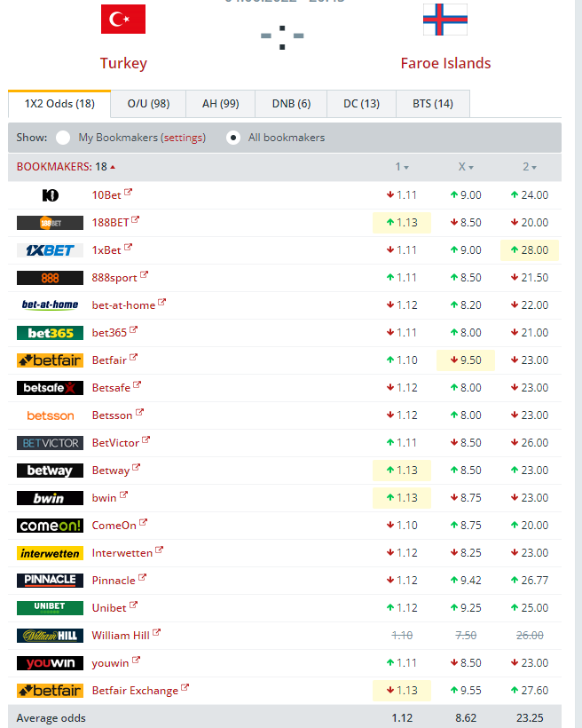Viewport: 582px width, 728px height.
Task: Open the BTS (14) tab
Action: [433, 104]
